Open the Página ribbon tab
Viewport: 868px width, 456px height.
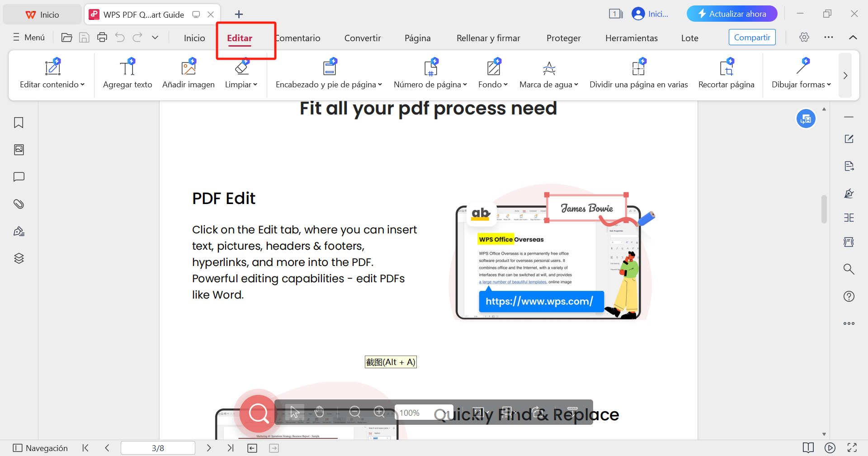[x=418, y=38]
